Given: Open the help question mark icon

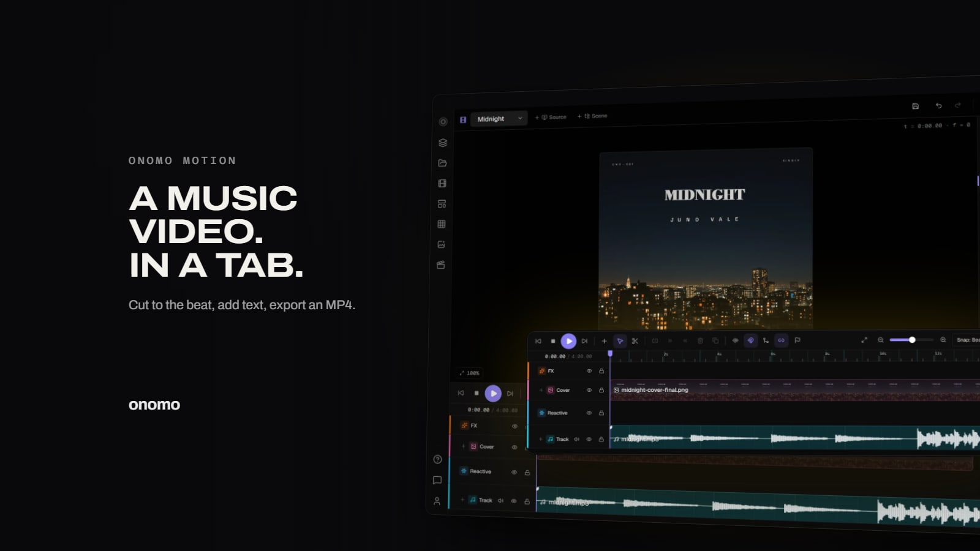Looking at the screenshot, I should point(437,459).
